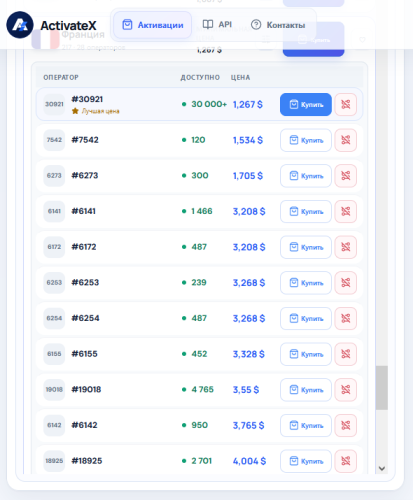Buy number from operator #6253

(x=306, y=283)
